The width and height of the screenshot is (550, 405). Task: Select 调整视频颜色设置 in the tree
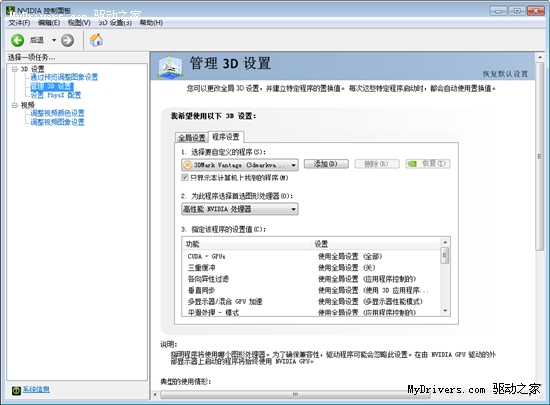pyautogui.click(x=58, y=113)
